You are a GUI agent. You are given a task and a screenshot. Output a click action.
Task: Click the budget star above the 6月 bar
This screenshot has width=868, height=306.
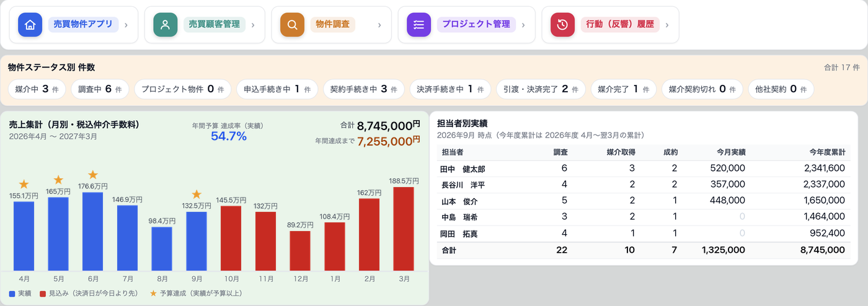tap(93, 175)
